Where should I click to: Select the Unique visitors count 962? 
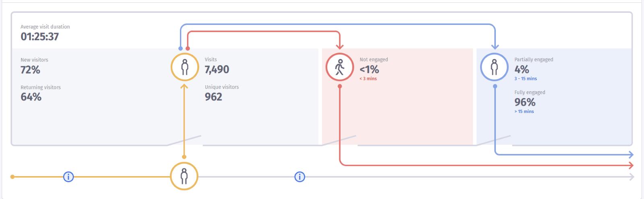[213, 97]
